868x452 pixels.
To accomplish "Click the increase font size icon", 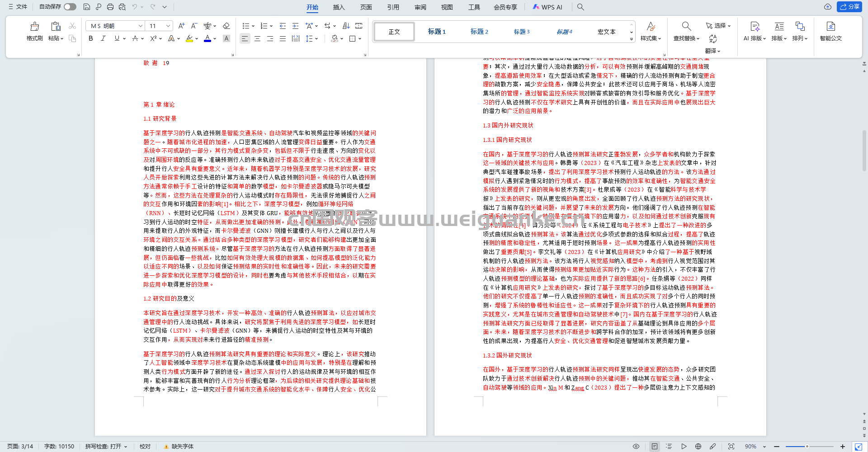I will coord(181,26).
